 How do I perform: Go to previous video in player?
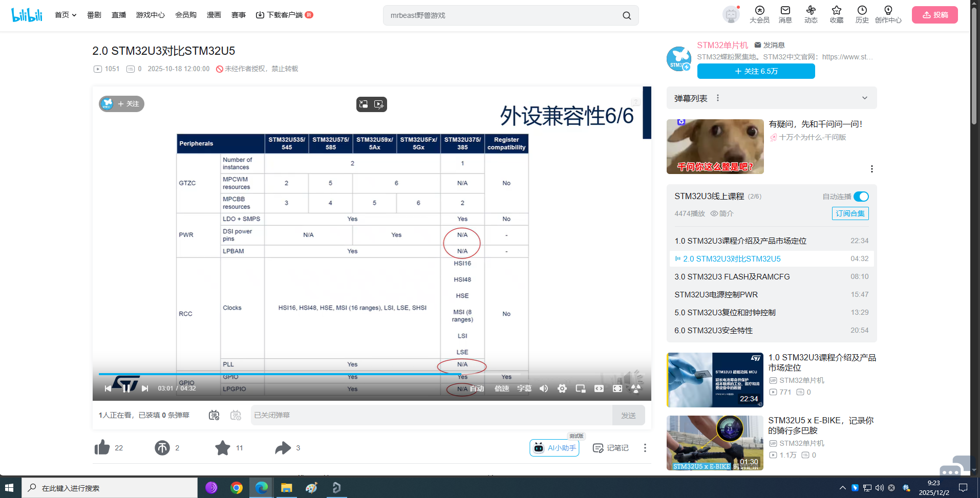(108, 388)
